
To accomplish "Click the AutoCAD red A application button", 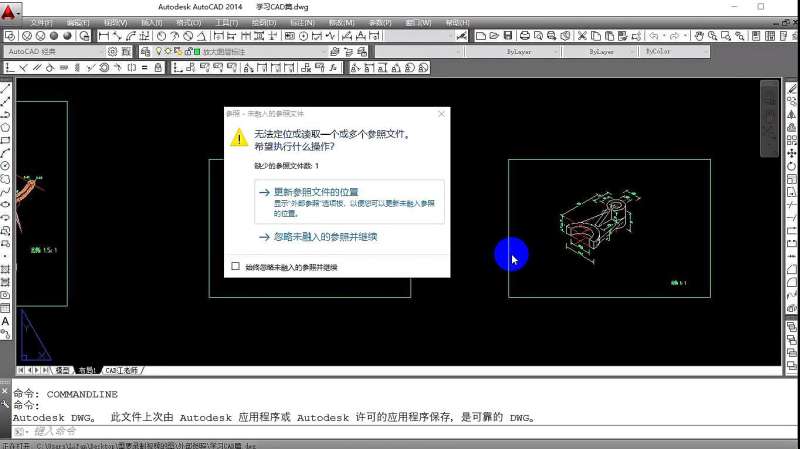I will (x=8, y=12).
